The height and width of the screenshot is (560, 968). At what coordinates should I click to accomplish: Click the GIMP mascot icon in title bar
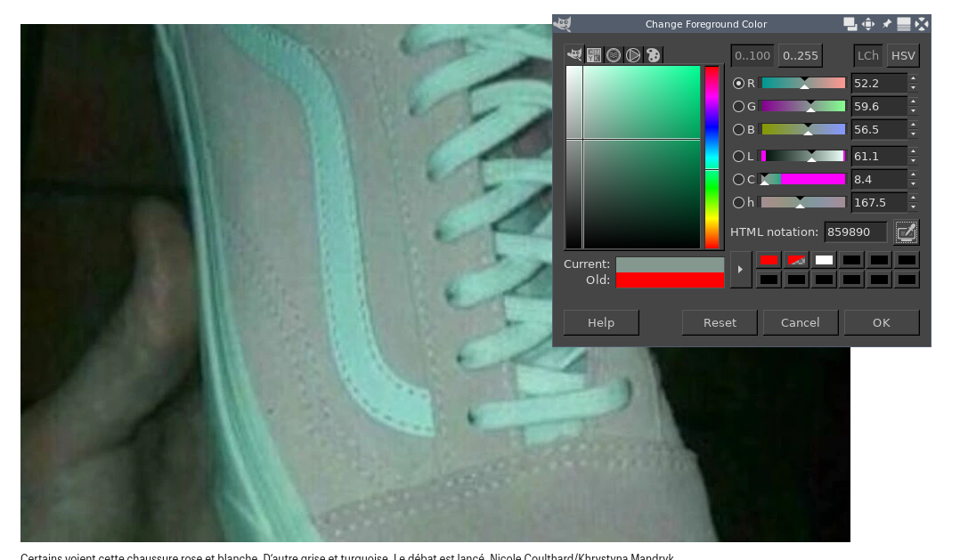pyautogui.click(x=563, y=24)
